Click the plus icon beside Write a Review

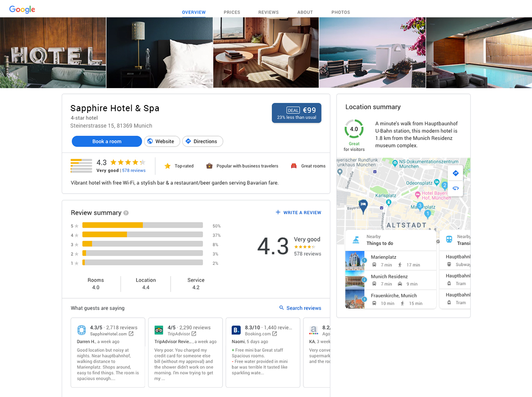tap(278, 213)
